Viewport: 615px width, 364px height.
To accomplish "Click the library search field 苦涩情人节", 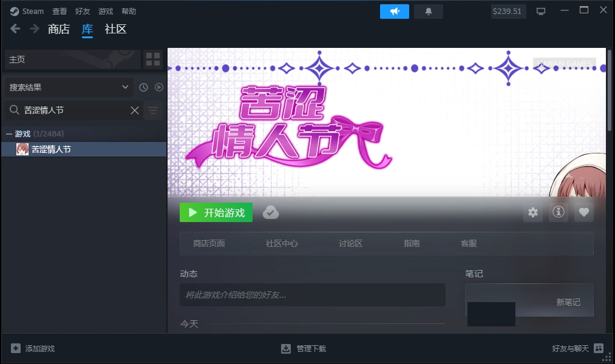I will point(75,110).
